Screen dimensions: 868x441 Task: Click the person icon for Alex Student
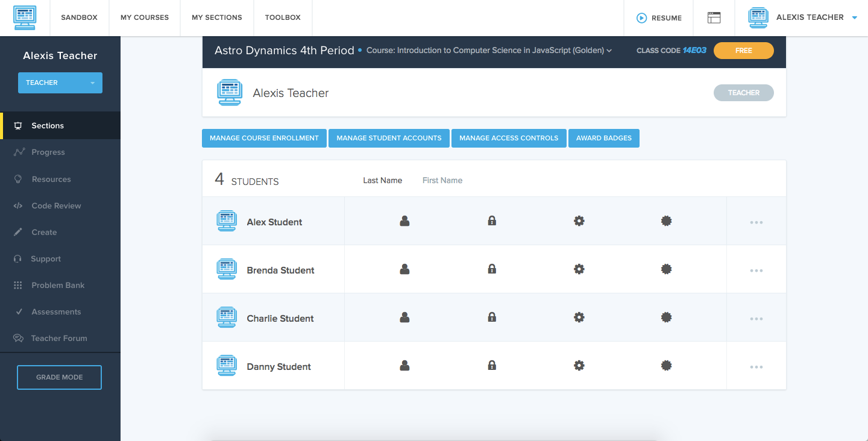[404, 220]
